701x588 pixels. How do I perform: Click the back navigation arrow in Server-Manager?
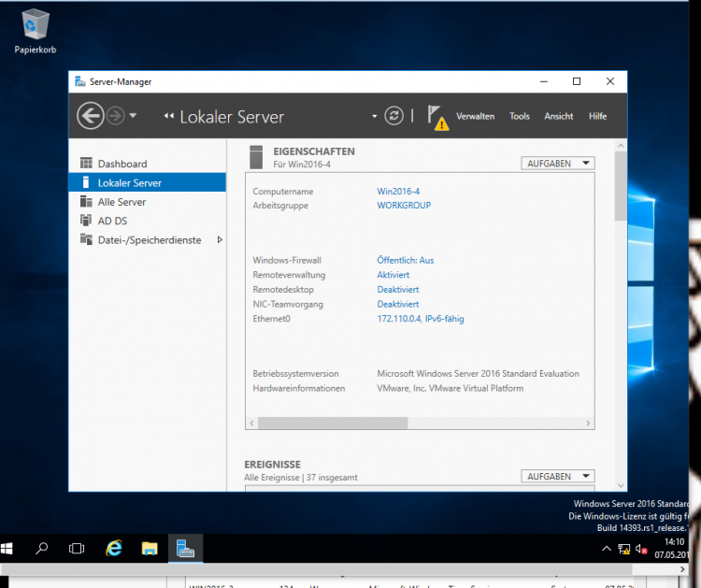pyautogui.click(x=90, y=116)
